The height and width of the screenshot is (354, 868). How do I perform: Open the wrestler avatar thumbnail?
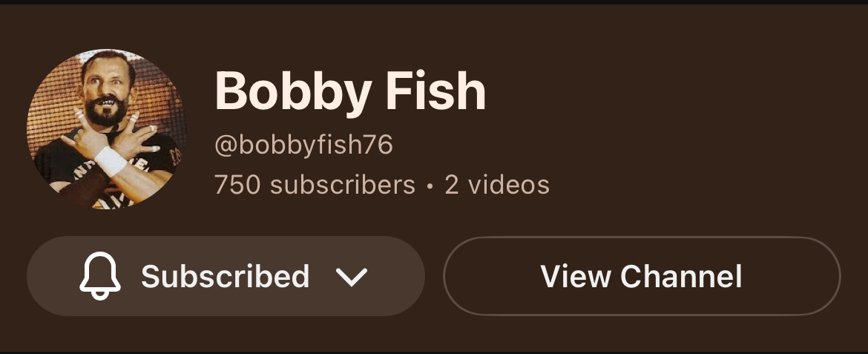point(106,128)
